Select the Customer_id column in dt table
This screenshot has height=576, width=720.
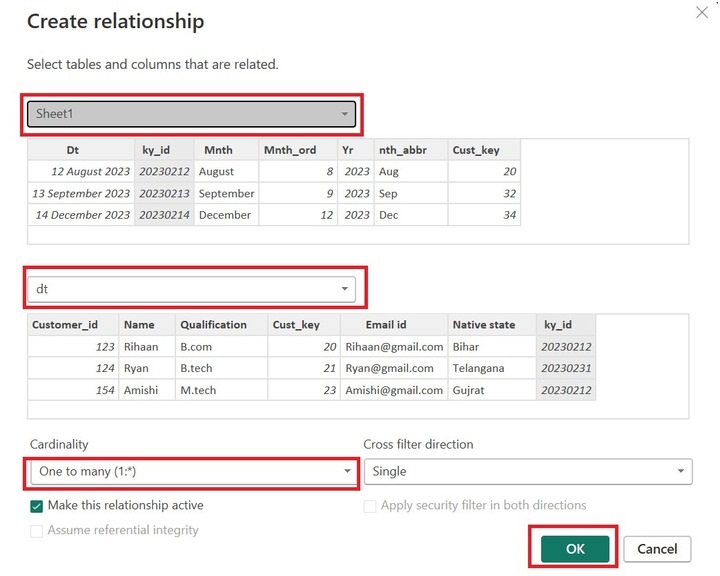pyautogui.click(x=65, y=325)
